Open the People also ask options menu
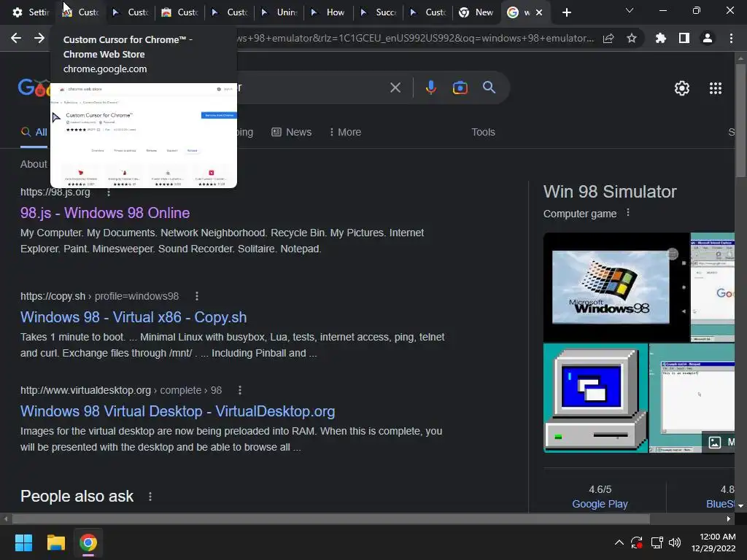This screenshot has width=747, height=560. [150, 497]
